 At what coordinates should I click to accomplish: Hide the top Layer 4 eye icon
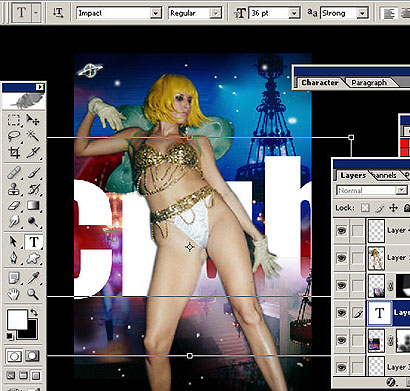[x=341, y=230]
